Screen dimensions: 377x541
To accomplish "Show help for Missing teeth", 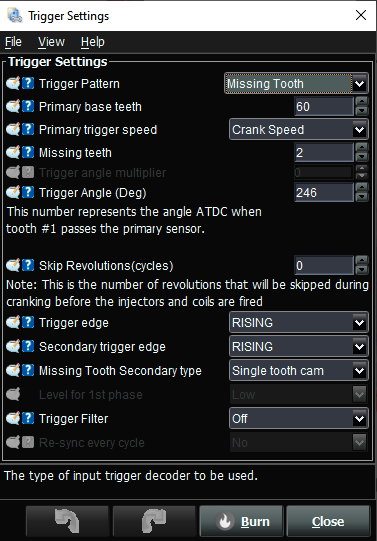I will coord(28,152).
